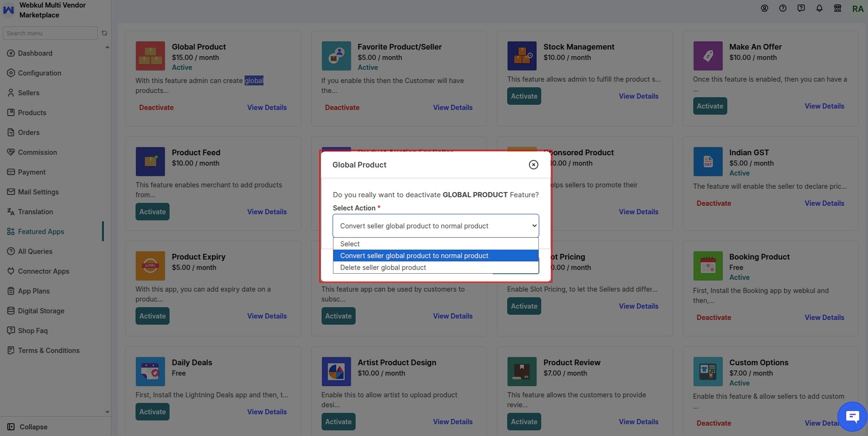Viewport: 868px width, 436px height.
Task: View details of Global Product
Action: (x=267, y=108)
